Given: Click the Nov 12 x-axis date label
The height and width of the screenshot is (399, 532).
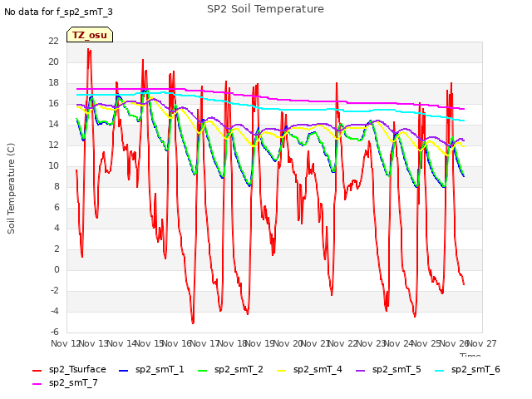Looking at the screenshot, I should [x=66, y=343].
